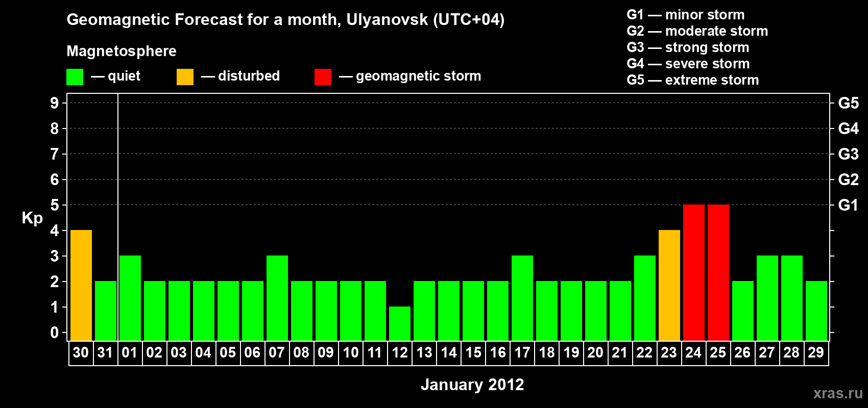Select the green bar for day 31
The height and width of the screenshot is (408, 868).
point(106,311)
